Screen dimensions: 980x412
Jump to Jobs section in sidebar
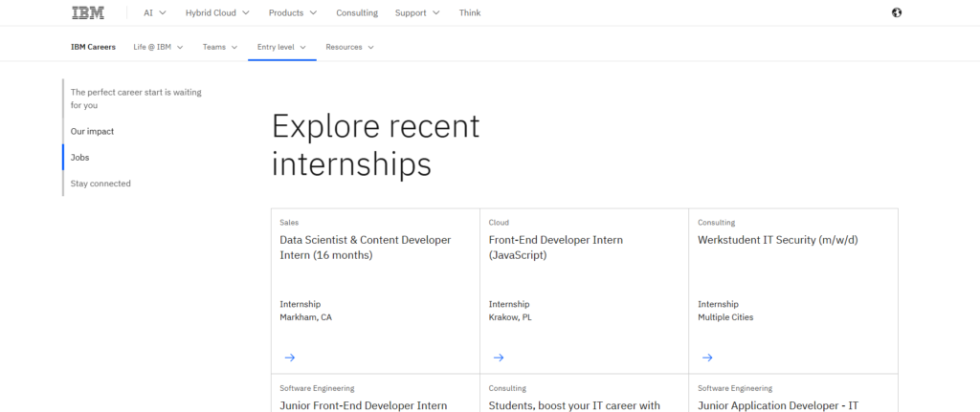pos(80,158)
